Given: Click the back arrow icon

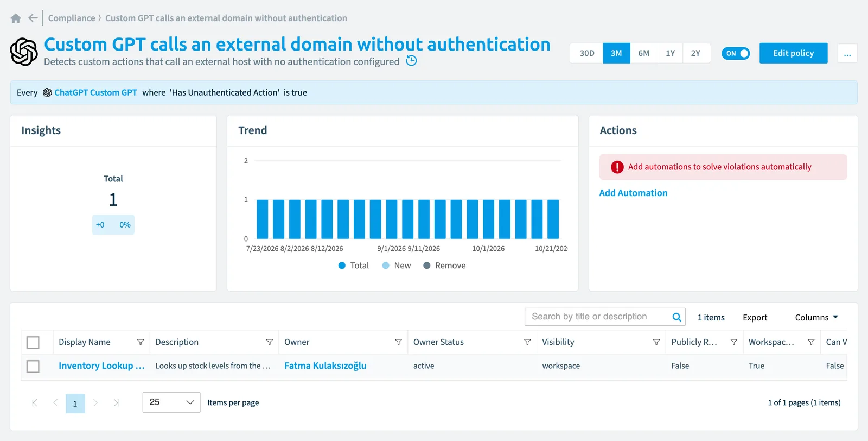Looking at the screenshot, I should [x=33, y=18].
